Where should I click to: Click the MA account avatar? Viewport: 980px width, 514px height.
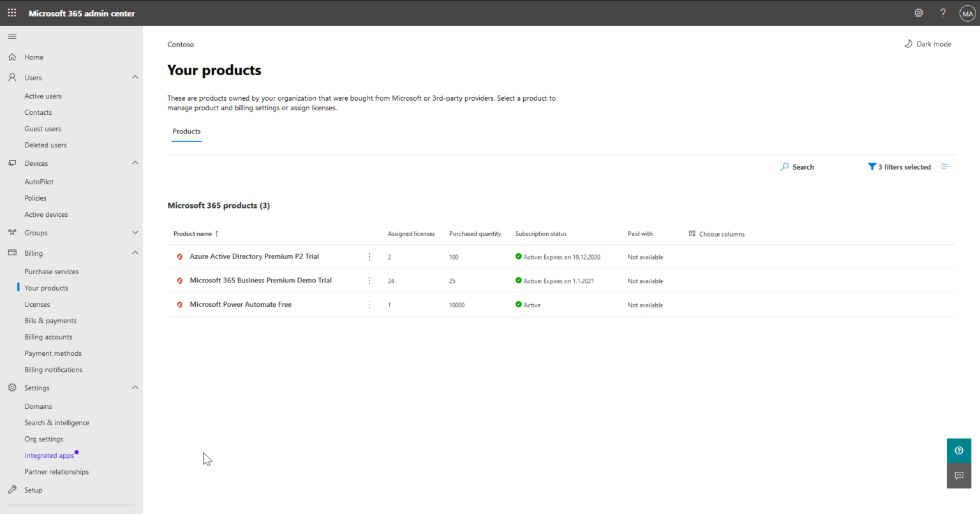(x=967, y=13)
